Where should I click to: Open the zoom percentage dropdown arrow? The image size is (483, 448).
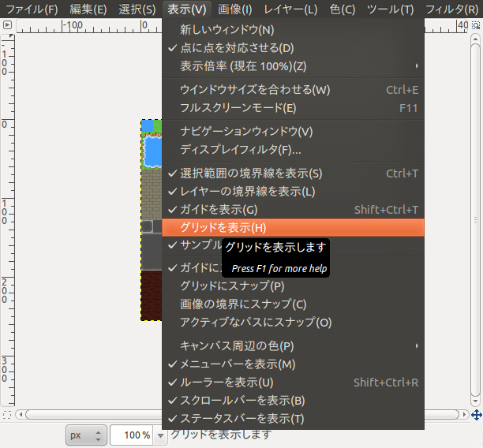(x=161, y=435)
